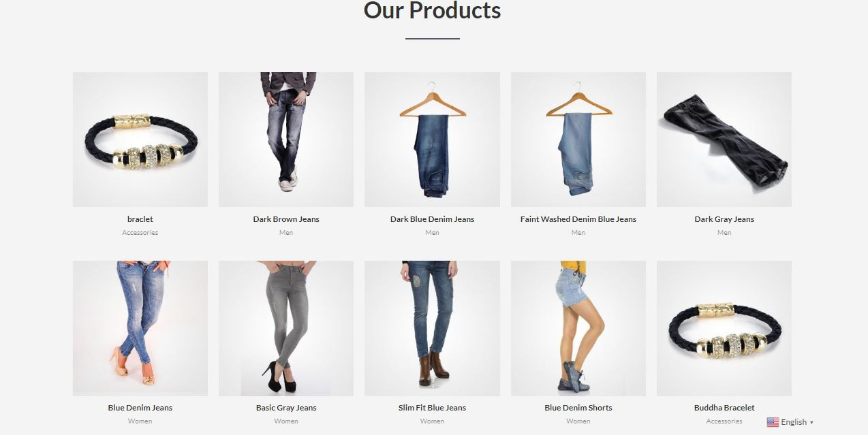The width and height of the screenshot is (868, 435).
Task: Open the Blue Denim Jeans product photo
Action: [x=140, y=328]
